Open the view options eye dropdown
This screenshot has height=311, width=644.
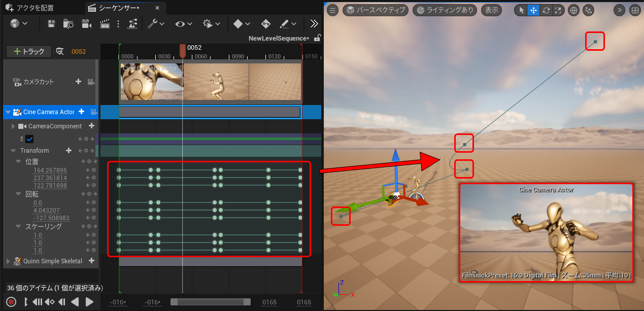[184, 24]
